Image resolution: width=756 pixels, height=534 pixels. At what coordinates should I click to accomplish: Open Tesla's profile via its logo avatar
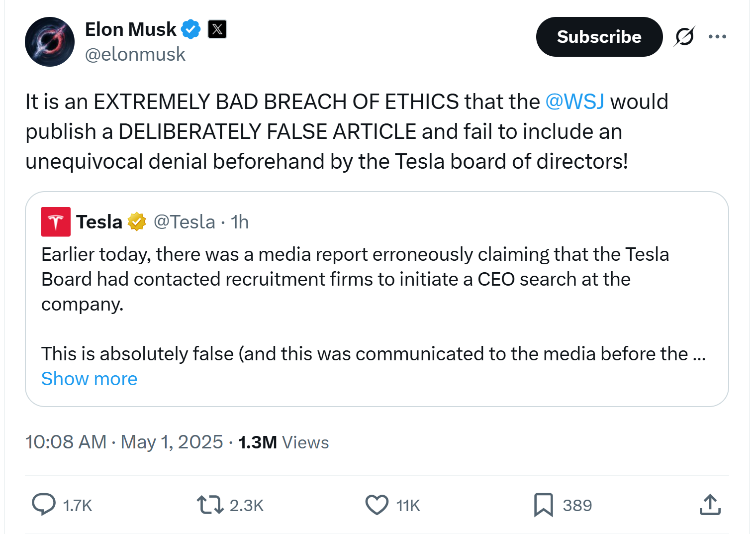click(x=55, y=221)
